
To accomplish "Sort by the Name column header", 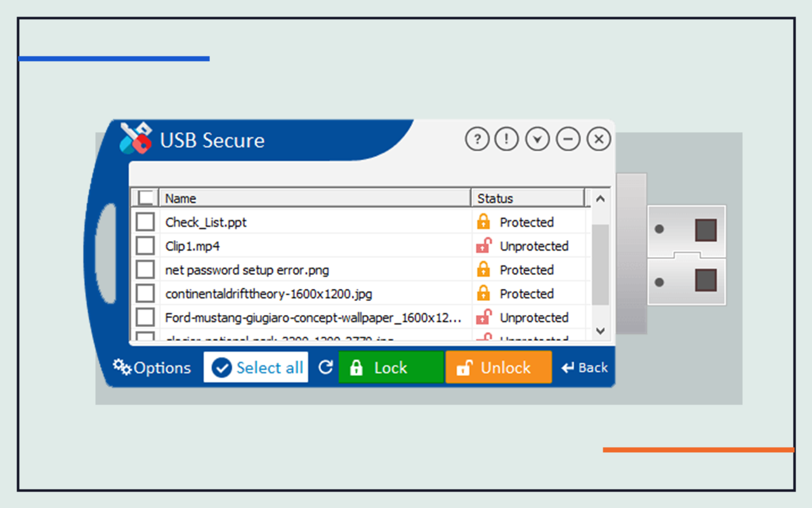I will click(315, 197).
